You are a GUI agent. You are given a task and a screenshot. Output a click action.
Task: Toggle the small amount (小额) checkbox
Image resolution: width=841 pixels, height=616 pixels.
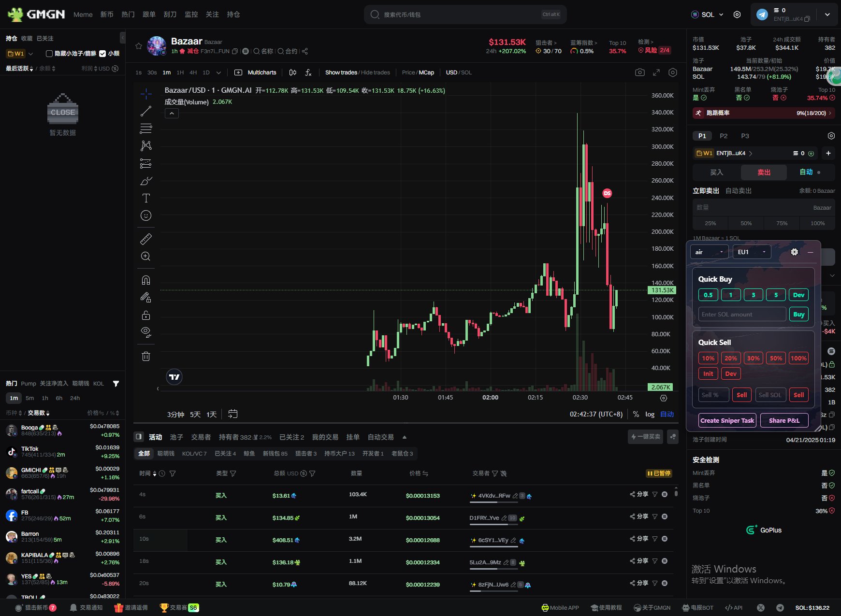tap(102, 54)
